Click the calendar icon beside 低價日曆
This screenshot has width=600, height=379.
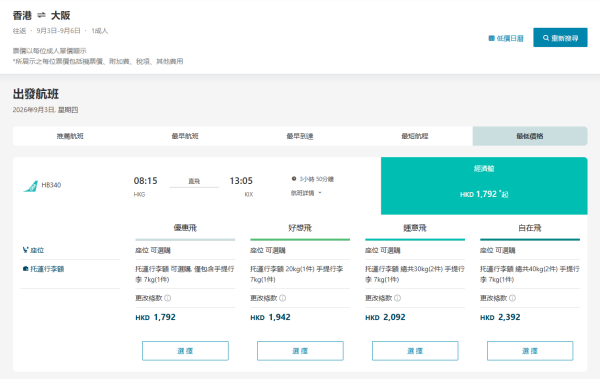(491, 38)
